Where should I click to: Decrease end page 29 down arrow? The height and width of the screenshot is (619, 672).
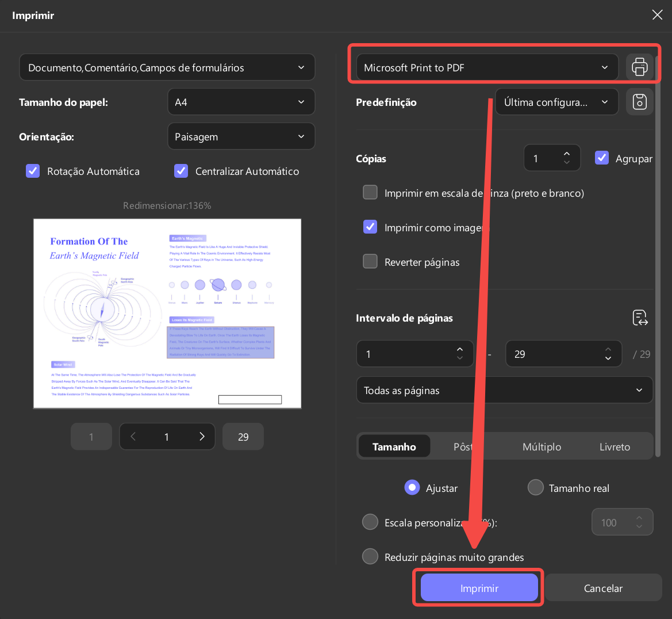608,358
